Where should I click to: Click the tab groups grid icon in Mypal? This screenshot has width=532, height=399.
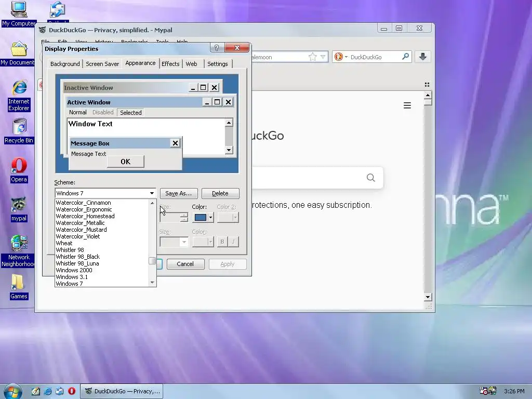pyautogui.click(x=427, y=85)
